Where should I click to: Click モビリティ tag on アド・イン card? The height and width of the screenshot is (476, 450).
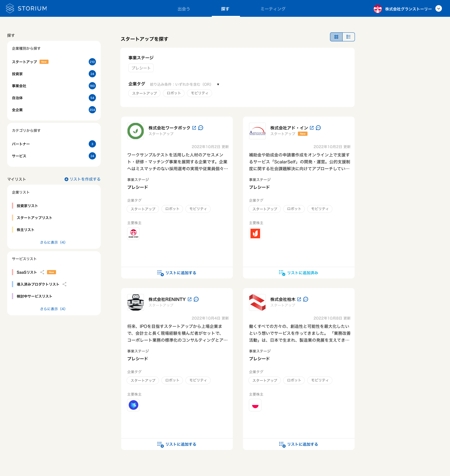click(320, 209)
